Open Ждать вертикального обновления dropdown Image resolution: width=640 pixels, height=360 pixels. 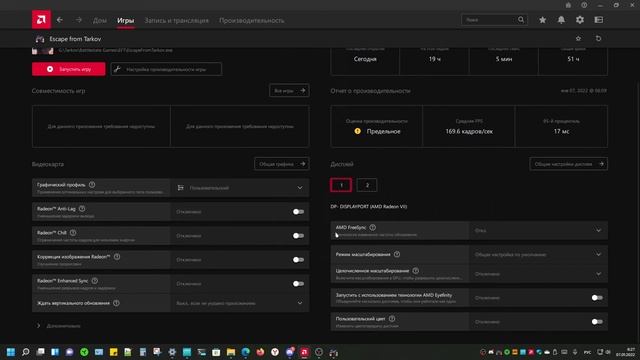(x=240, y=303)
